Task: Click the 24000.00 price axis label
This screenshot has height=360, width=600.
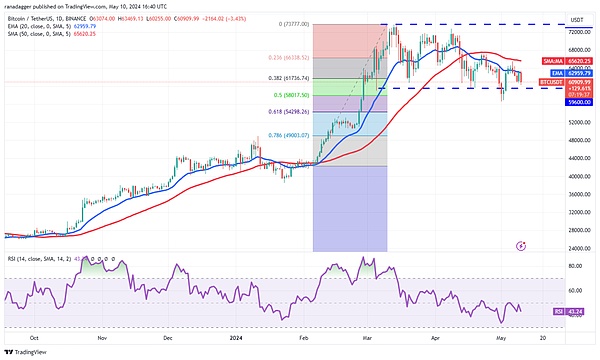Action: pyautogui.click(x=580, y=248)
